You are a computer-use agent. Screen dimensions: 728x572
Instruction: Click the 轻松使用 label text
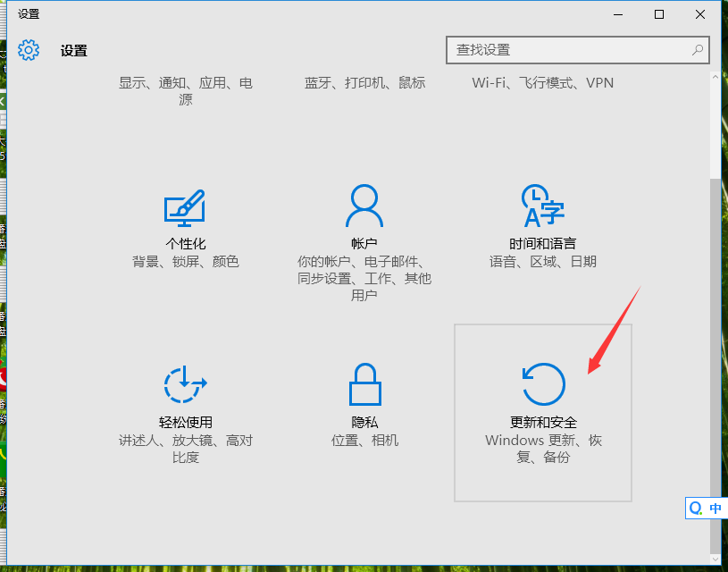click(x=185, y=422)
